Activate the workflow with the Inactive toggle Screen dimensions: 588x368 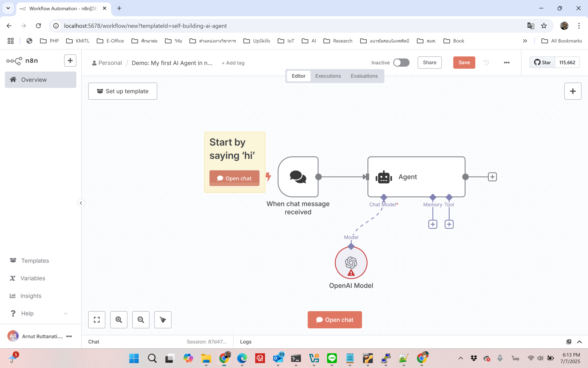[x=401, y=62]
